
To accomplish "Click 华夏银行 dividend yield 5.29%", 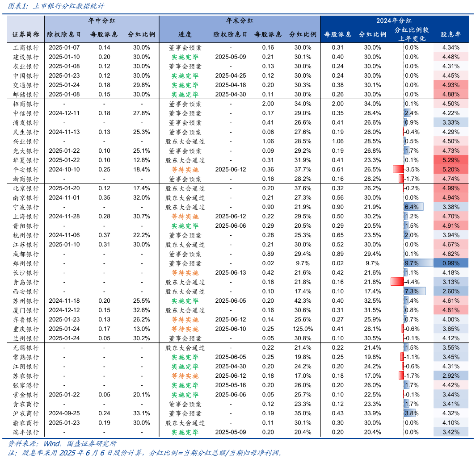I will (451, 160).
